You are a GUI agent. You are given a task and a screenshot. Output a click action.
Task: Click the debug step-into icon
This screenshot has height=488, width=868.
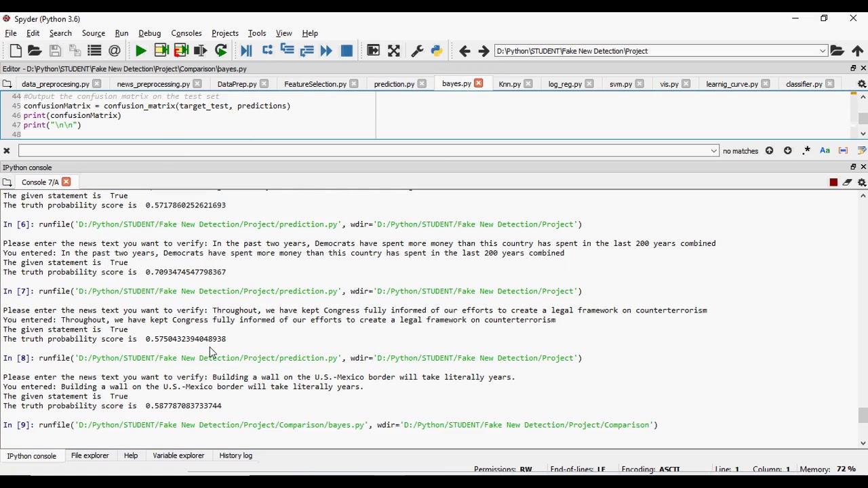click(286, 51)
